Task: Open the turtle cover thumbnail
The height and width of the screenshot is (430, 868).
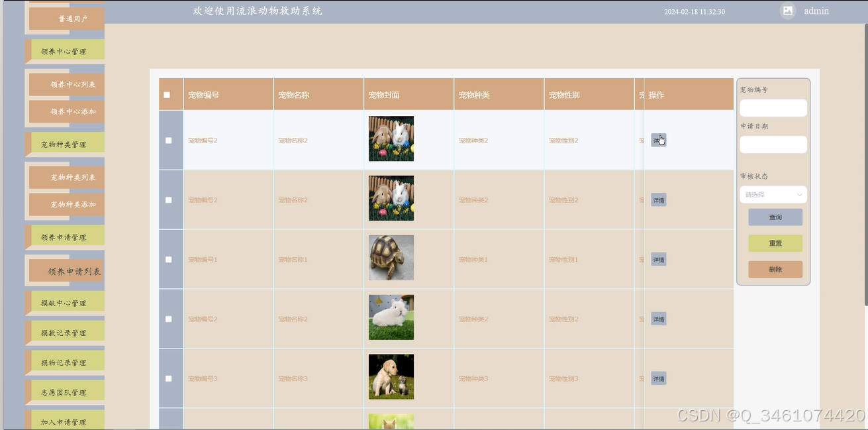Action: click(x=391, y=258)
